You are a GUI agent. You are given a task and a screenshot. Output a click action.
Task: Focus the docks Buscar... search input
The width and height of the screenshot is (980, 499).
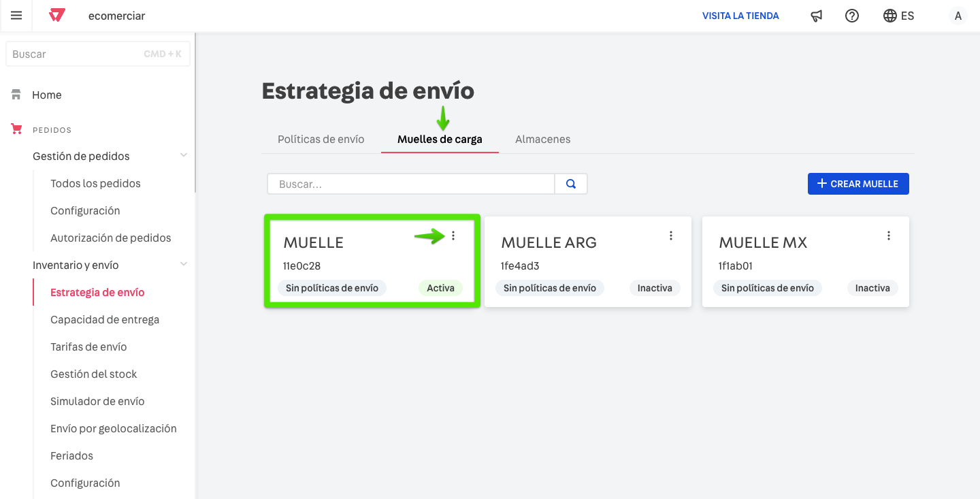click(x=411, y=184)
